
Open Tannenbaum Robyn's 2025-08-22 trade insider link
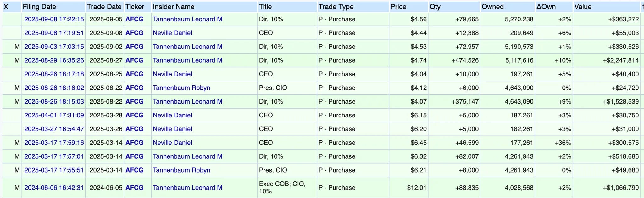click(181, 88)
